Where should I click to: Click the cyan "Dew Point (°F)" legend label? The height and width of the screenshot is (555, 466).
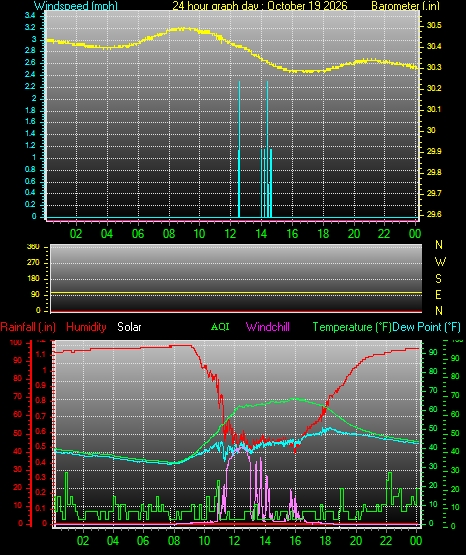(426, 327)
